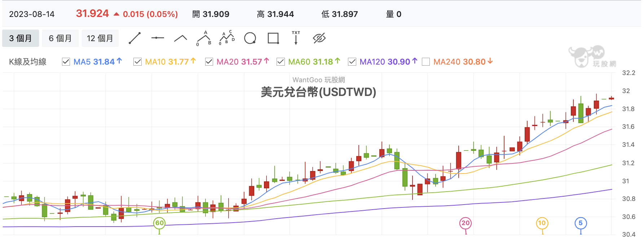Click the blue 5 marker on chart
The height and width of the screenshot is (241, 644).
click(581, 223)
